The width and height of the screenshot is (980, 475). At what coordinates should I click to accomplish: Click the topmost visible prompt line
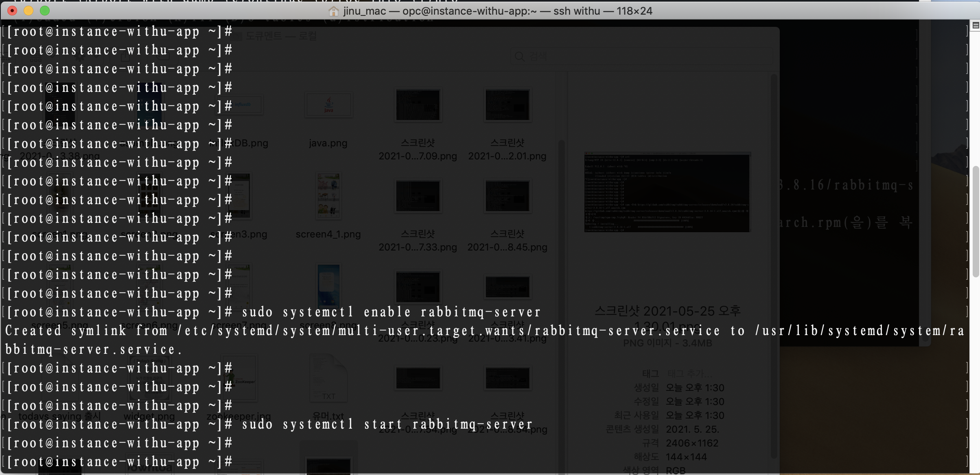pos(120,32)
